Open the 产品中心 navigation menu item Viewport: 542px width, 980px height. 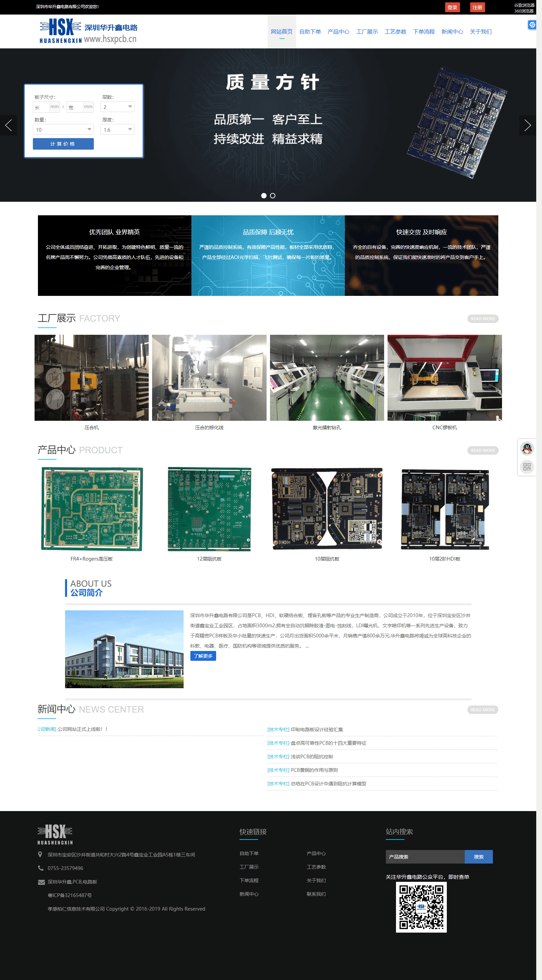(338, 31)
